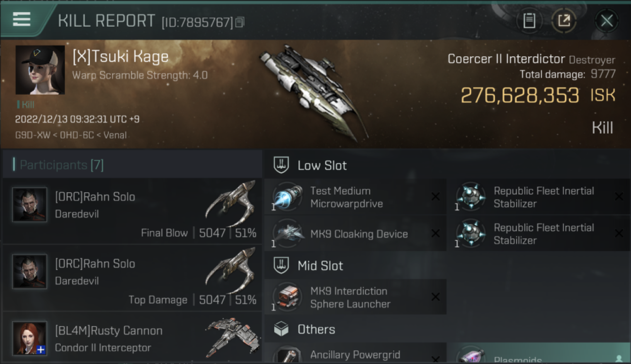
Task: Select Rahn Solo Final Blow entry
Action: pyautogui.click(x=132, y=211)
